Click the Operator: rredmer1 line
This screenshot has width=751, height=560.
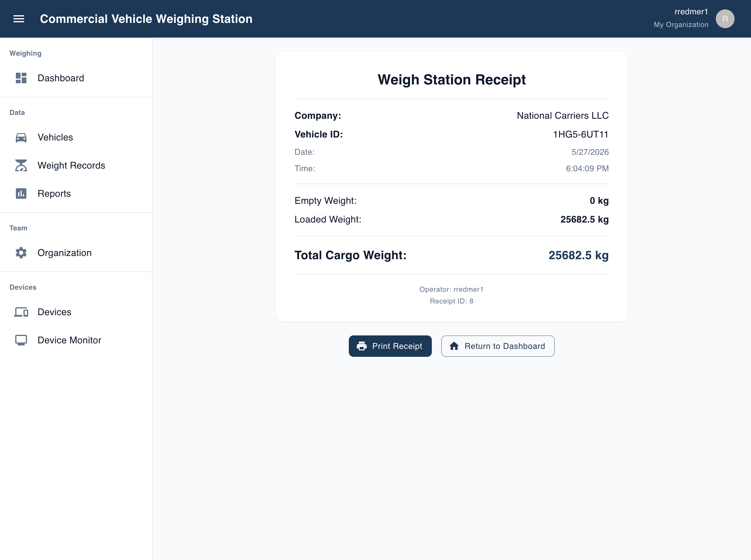451,289
